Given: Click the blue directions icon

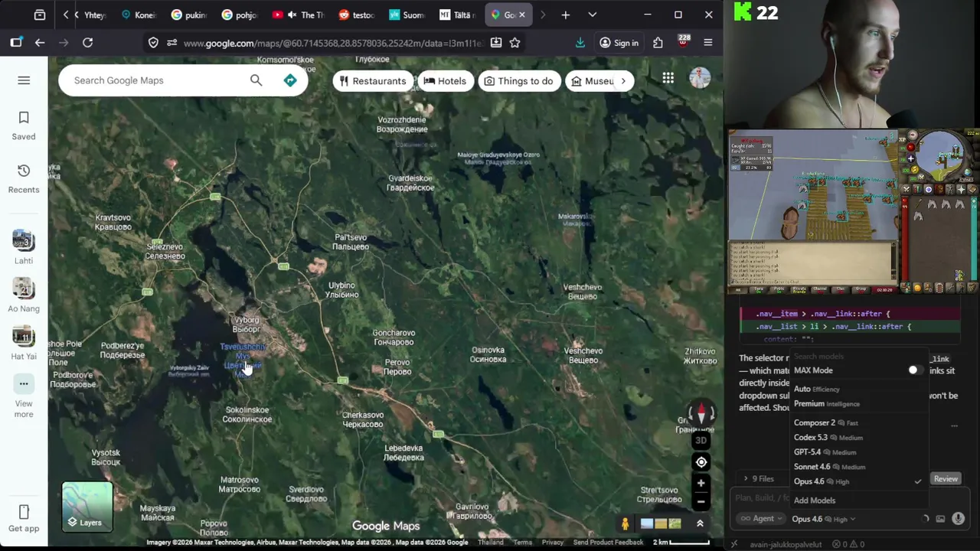Looking at the screenshot, I should click(290, 80).
